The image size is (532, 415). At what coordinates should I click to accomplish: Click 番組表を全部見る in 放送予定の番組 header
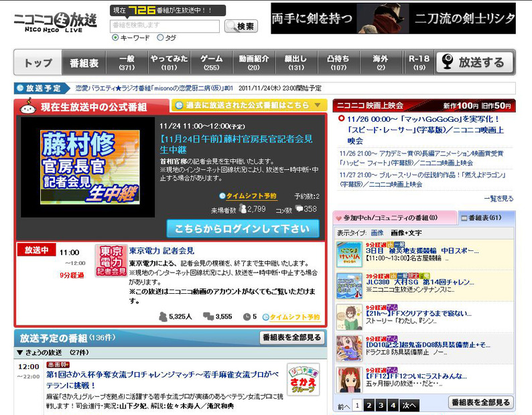pos(291,337)
